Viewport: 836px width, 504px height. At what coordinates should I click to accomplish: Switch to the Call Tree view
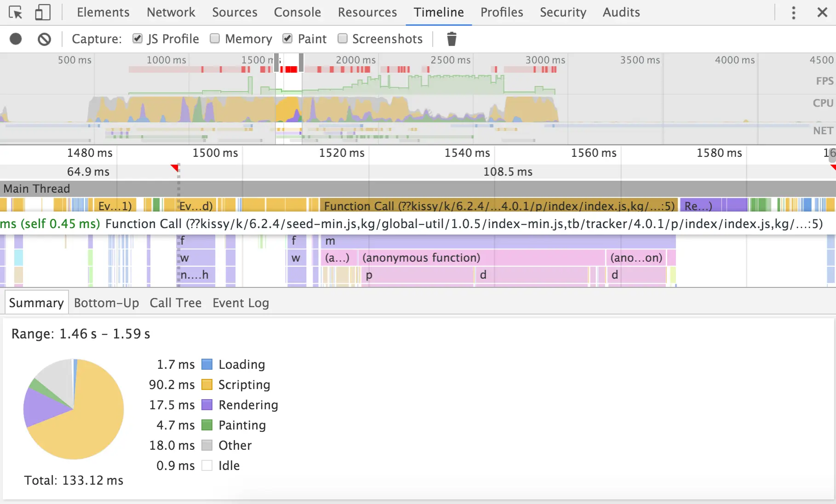175,303
